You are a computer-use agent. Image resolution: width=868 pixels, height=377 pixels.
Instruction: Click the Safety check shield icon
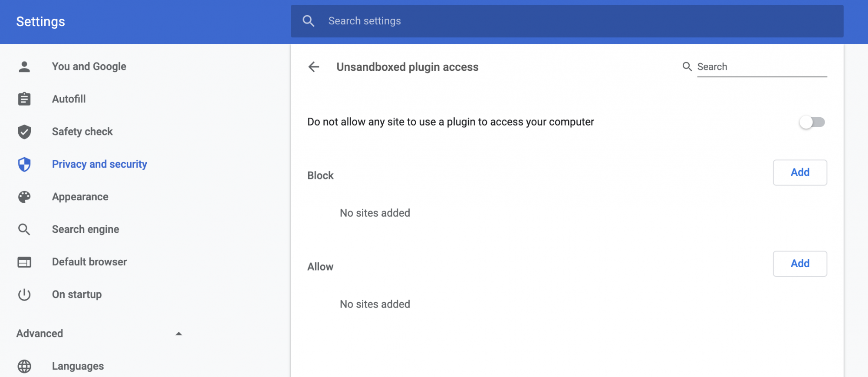pyautogui.click(x=24, y=132)
